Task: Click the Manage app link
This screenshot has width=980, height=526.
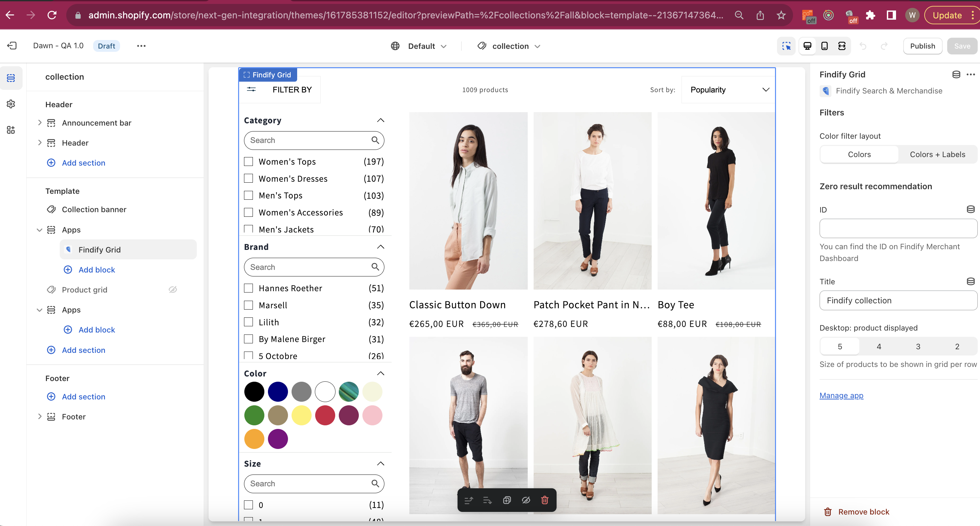Action: coord(841,395)
